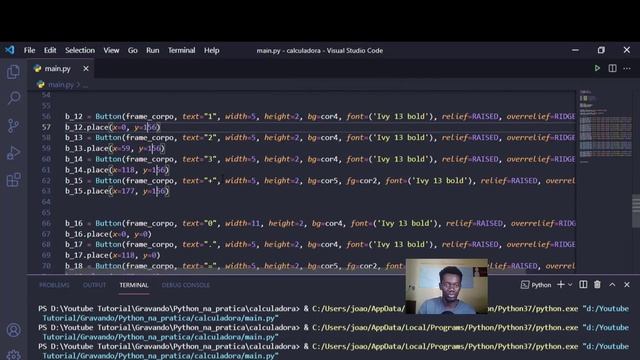Switch to the Terminal panel tab

point(134,285)
